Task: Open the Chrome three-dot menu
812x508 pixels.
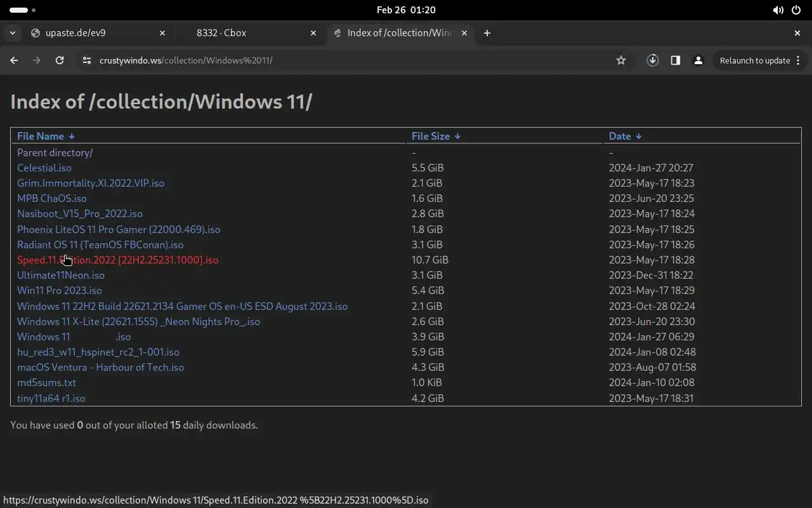Action: click(x=798, y=60)
